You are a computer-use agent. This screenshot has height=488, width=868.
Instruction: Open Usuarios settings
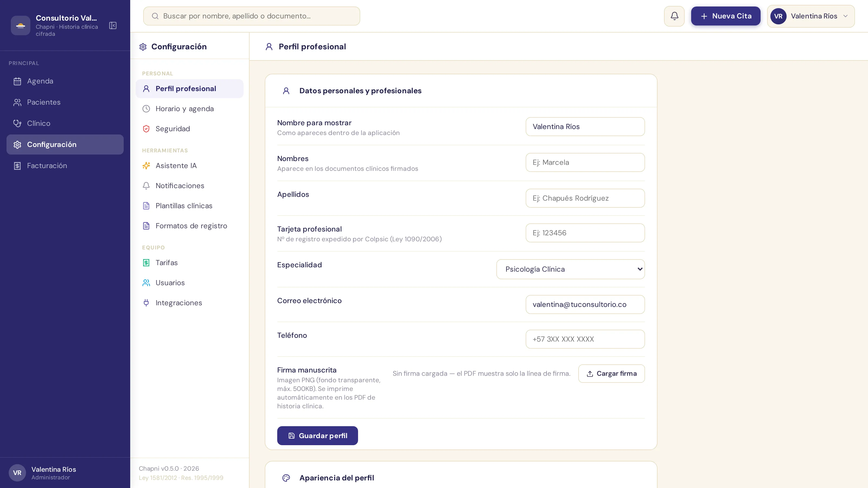pyautogui.click(x=189, y=283)
